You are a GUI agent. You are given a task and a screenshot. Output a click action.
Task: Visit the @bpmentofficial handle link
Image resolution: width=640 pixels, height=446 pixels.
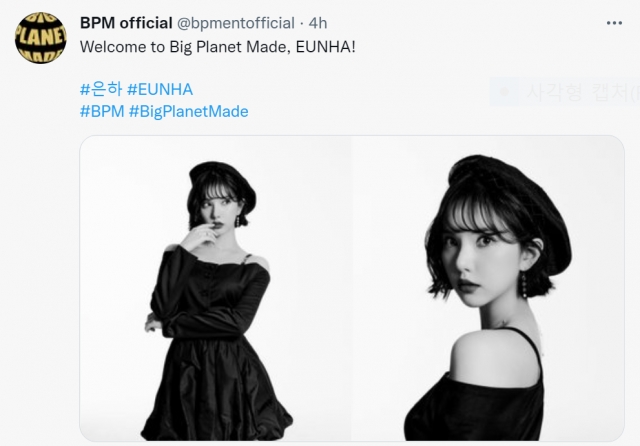pos(236,23)
